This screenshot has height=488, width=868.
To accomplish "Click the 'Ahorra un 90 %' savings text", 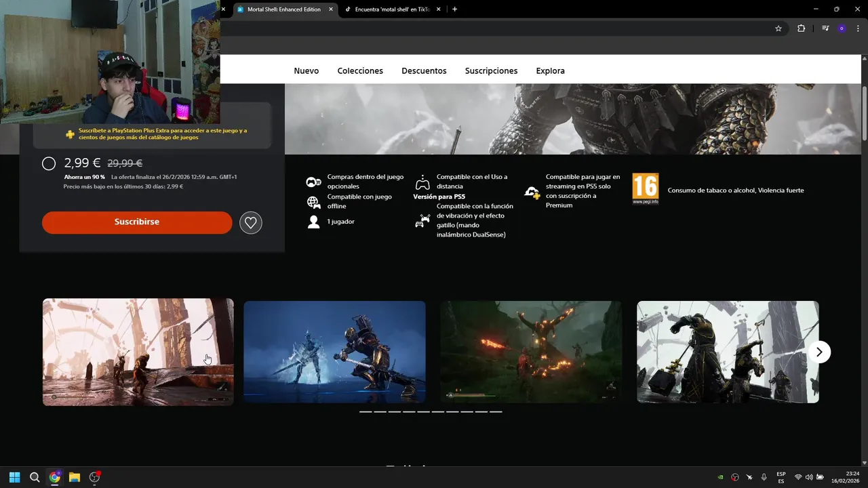I will (85, 177).
